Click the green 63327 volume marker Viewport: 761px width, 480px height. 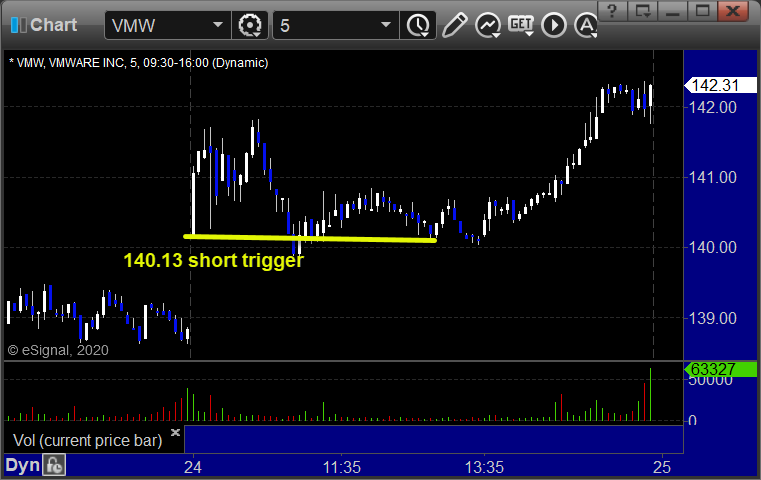720,369
